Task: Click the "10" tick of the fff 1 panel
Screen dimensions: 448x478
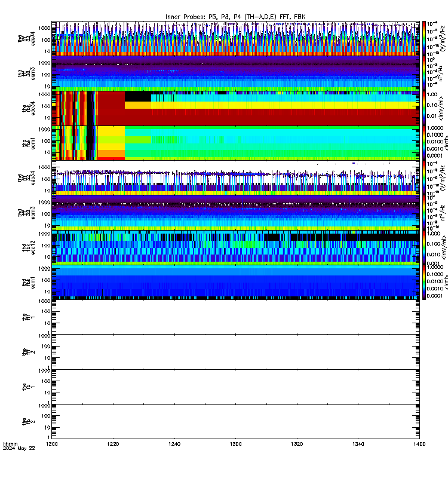Action: (47, 323)
